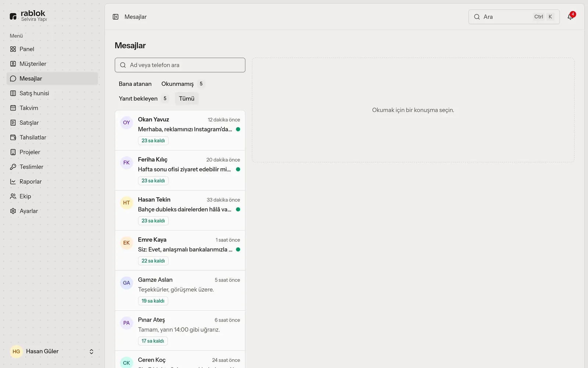Filter by Yanıt bekleyen
The height and width of the screenshot is (368, 588).
point(143,99)
